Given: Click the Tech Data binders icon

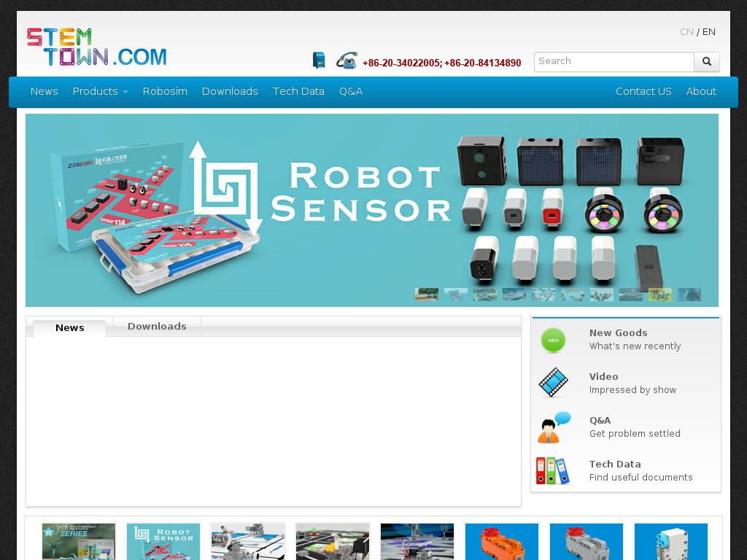Looking at the screenshot, I should [552, 470].
